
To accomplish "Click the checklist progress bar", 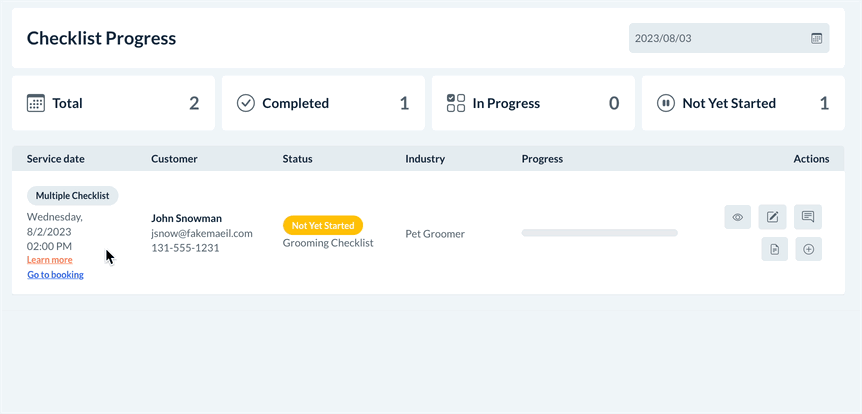I will (599, 233).
